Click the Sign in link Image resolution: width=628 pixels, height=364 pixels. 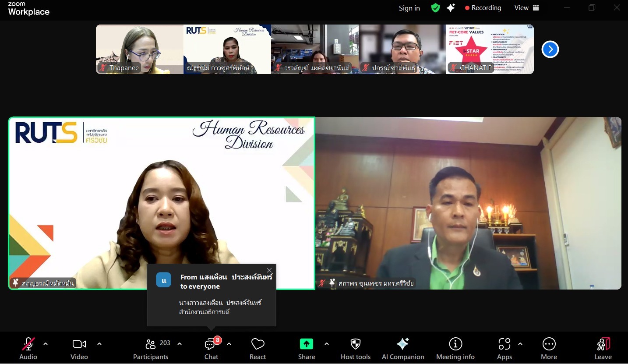409,8
